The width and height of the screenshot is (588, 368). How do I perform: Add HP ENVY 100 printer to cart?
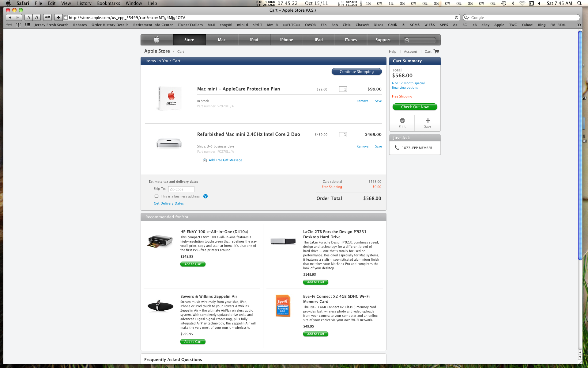pyautogui.click(x=193, y=264)
